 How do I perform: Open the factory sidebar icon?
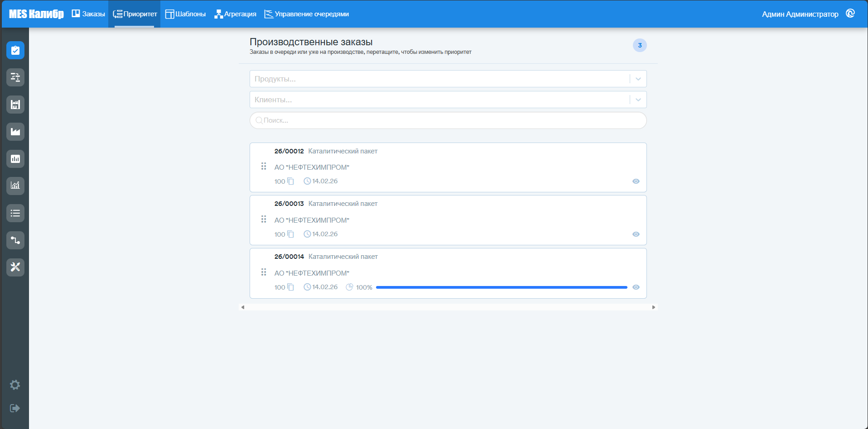15,132
